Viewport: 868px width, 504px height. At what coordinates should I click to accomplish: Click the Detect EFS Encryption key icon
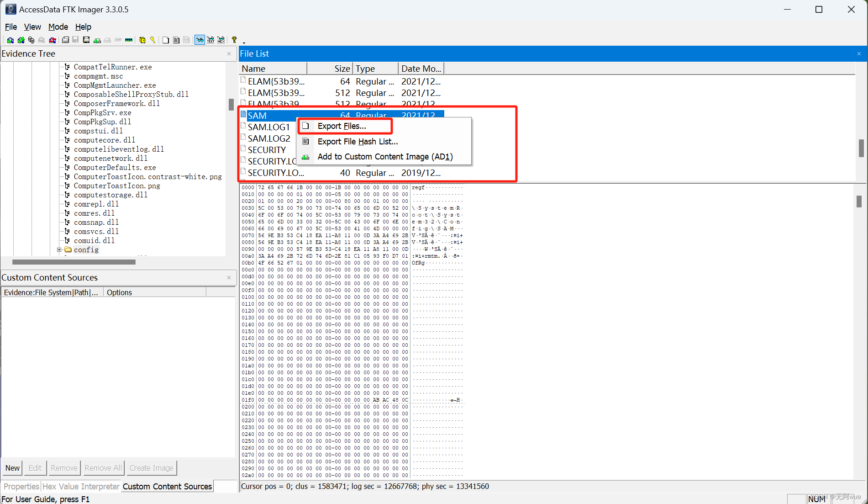tap(153, 40)
